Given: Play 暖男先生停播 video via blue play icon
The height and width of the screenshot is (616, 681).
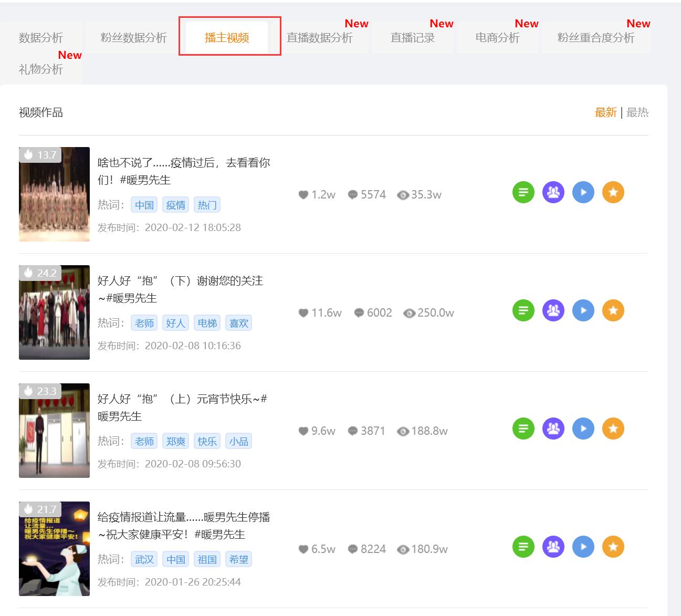Looking at the screenshot, I should pyautogui.click(x=583, y=547).
